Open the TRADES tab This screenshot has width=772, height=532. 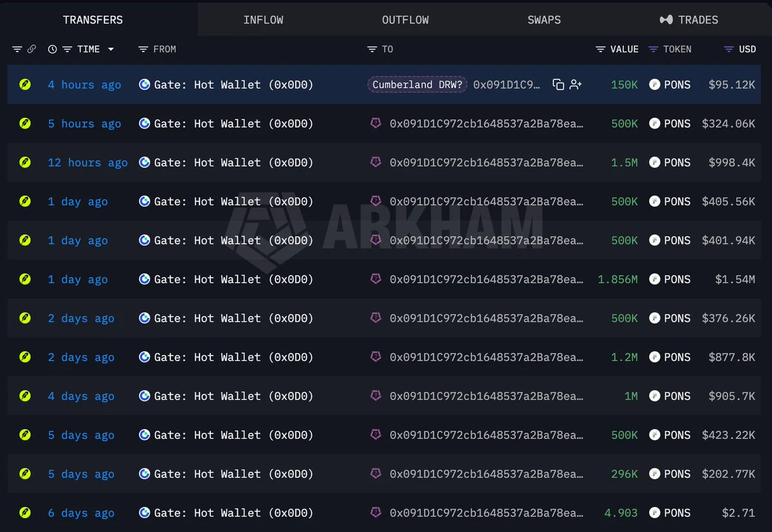[x=689, y=20]
